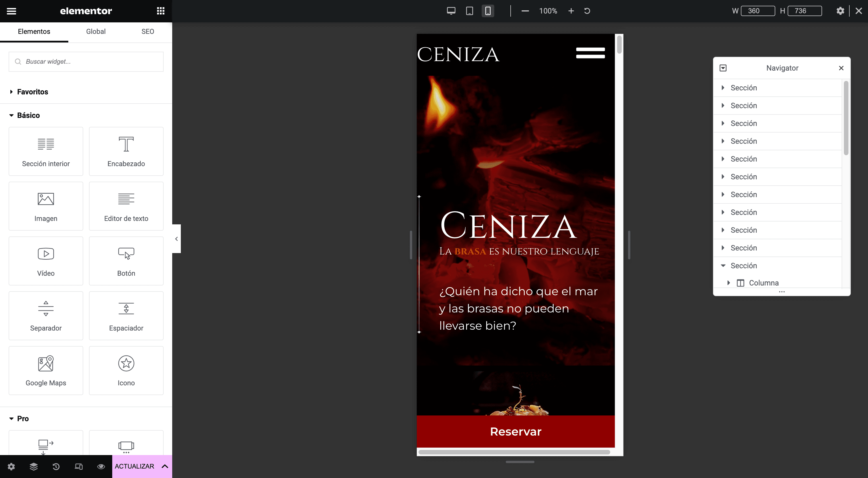Reset zoom with the rotate icon
868x478 pixels.
coord(587,11)
